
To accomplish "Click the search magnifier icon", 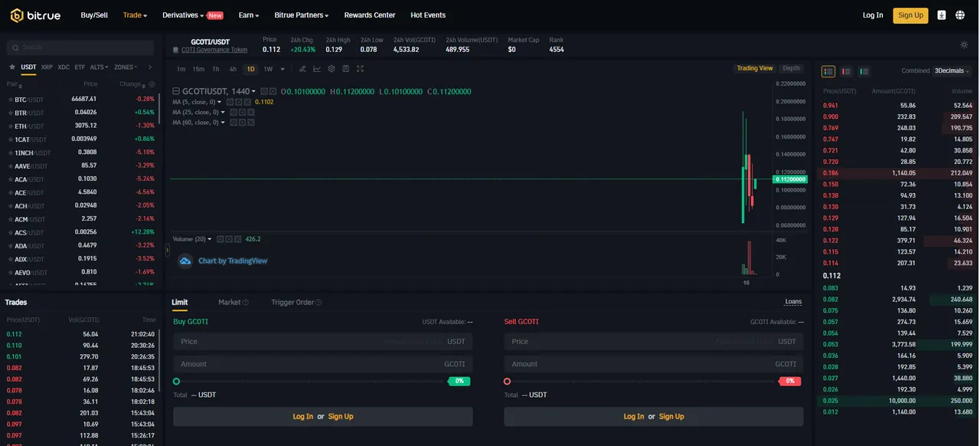I will pos(15,48).
